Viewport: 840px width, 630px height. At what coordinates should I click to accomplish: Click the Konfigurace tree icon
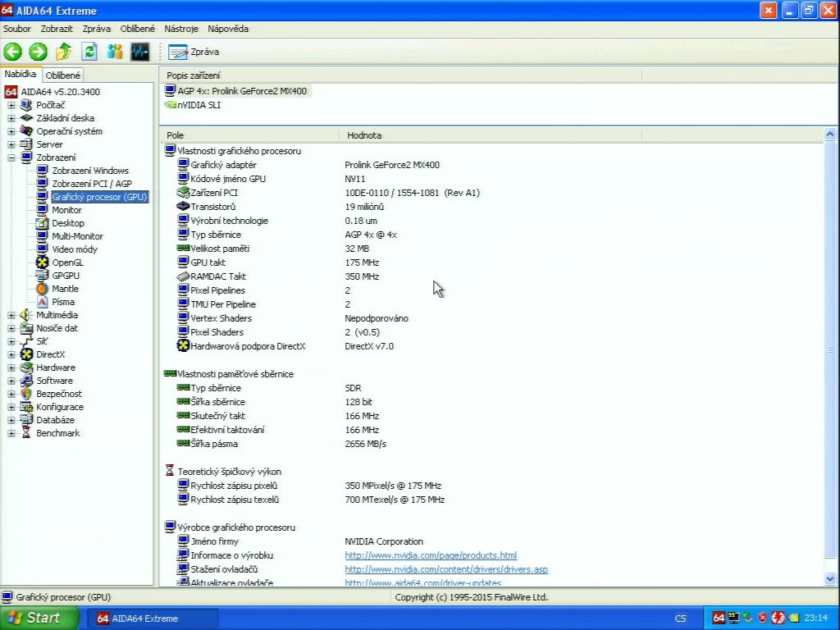tap(26, 407)
